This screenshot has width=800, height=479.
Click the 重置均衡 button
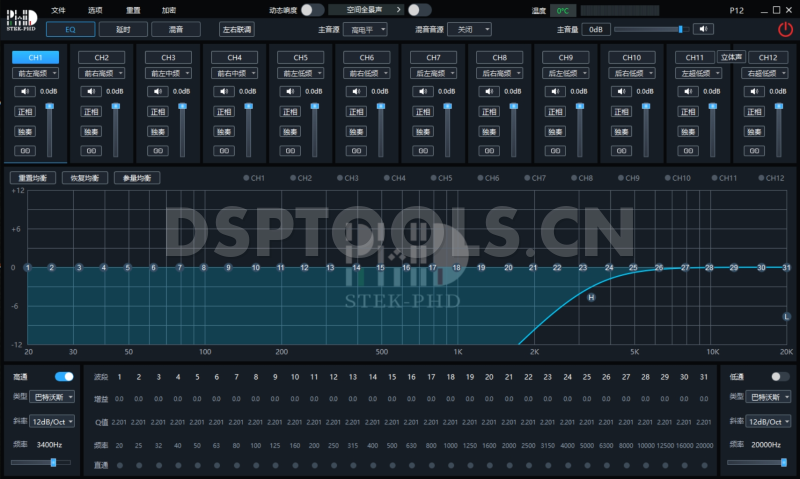(33, 178)
